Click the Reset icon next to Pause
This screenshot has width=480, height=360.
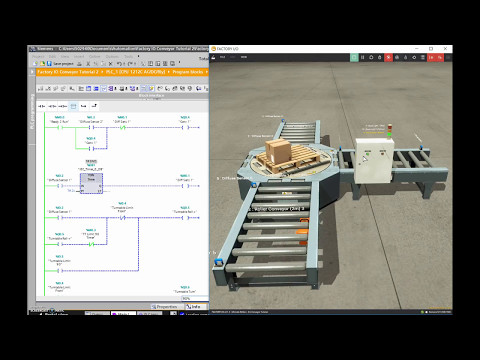click(371, 57)
